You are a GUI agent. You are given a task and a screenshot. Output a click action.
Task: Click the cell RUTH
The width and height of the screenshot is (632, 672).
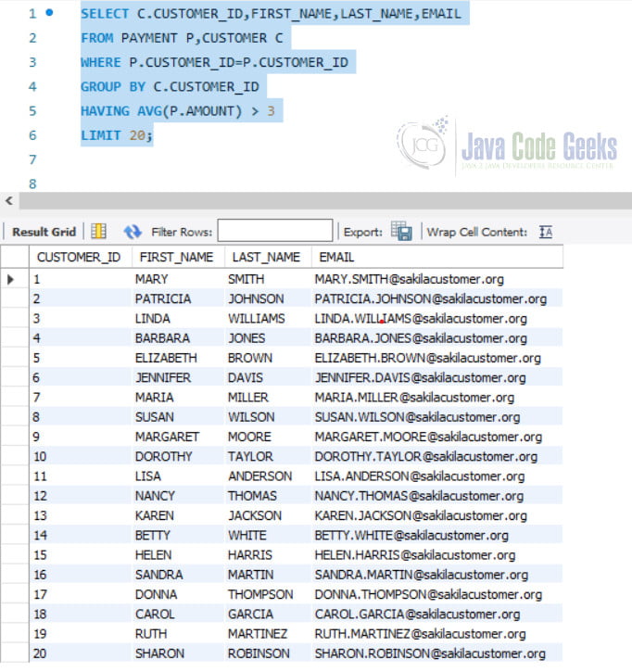[151, 634]
